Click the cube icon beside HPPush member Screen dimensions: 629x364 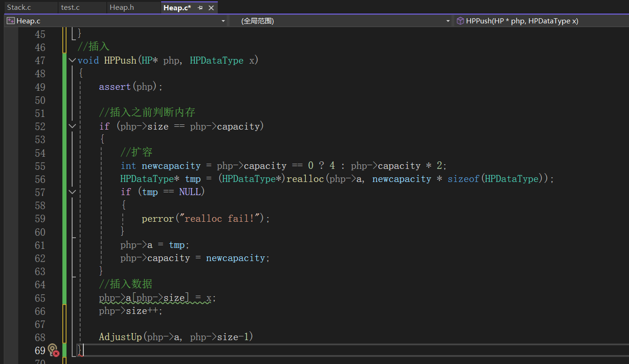460,21
